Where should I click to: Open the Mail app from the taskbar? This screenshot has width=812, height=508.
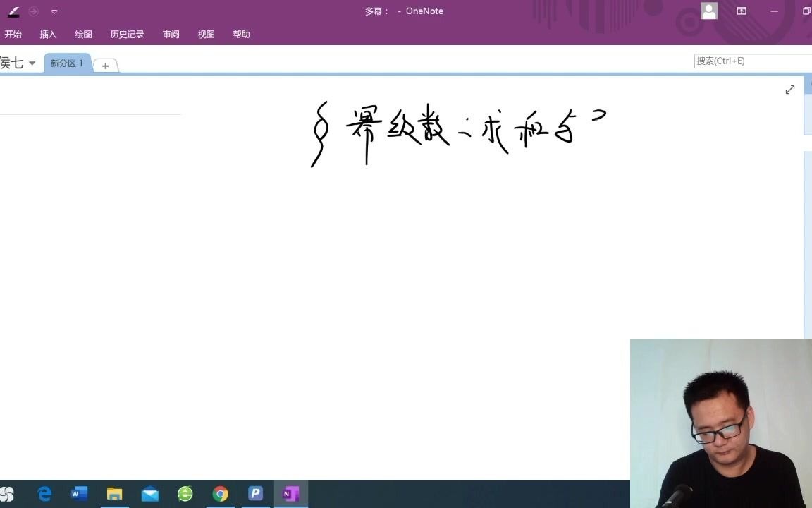tap(149, 494)
